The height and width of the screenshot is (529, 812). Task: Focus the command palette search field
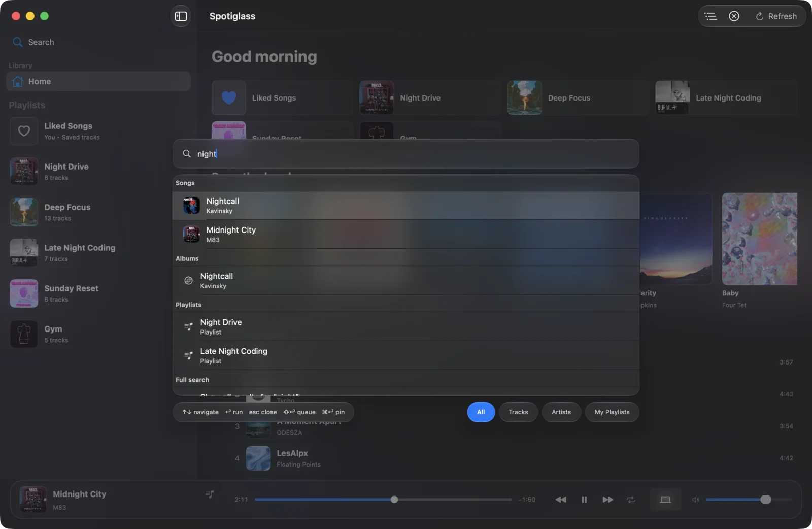click(406, 154)
